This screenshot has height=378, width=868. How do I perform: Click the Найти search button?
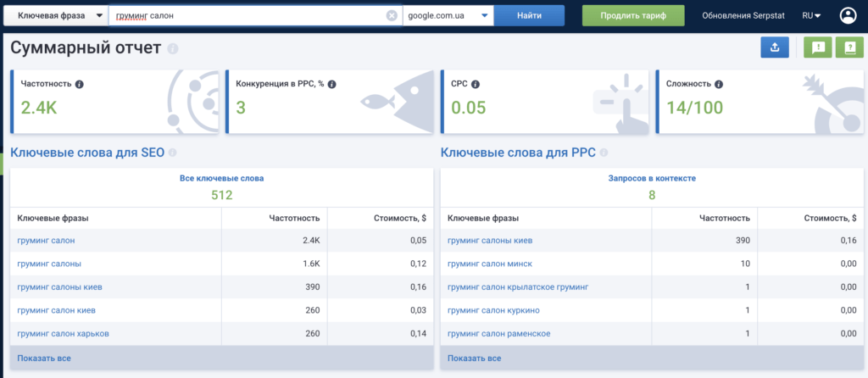coord(529,15)
